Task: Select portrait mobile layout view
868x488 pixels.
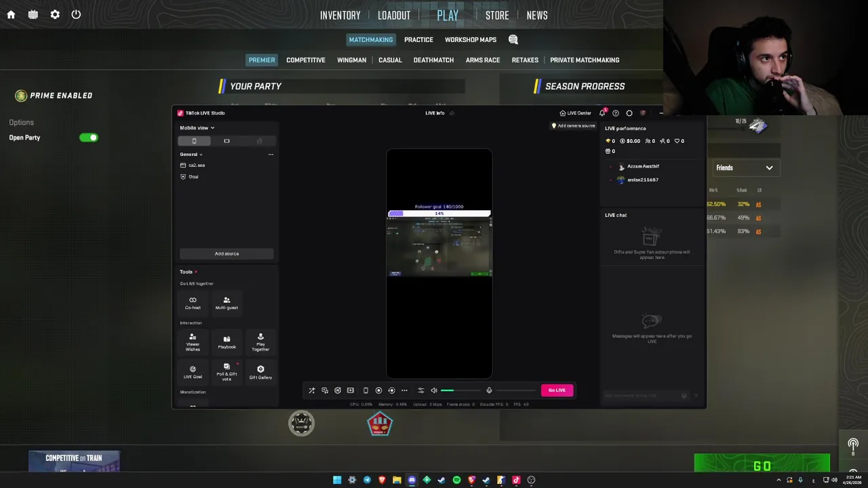Action: point(194,141)
